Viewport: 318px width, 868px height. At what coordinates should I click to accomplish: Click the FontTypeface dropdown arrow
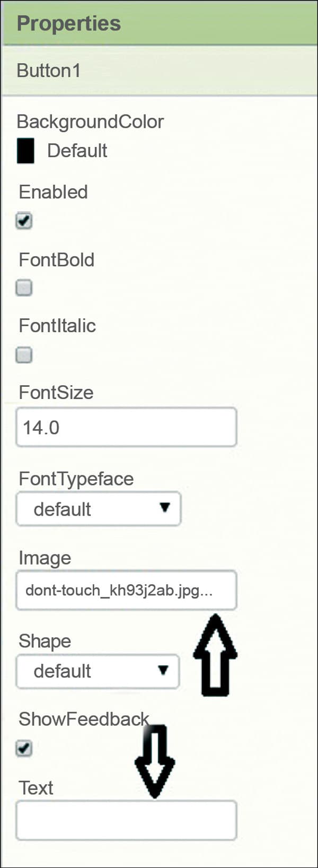click(x=165, y=508)
